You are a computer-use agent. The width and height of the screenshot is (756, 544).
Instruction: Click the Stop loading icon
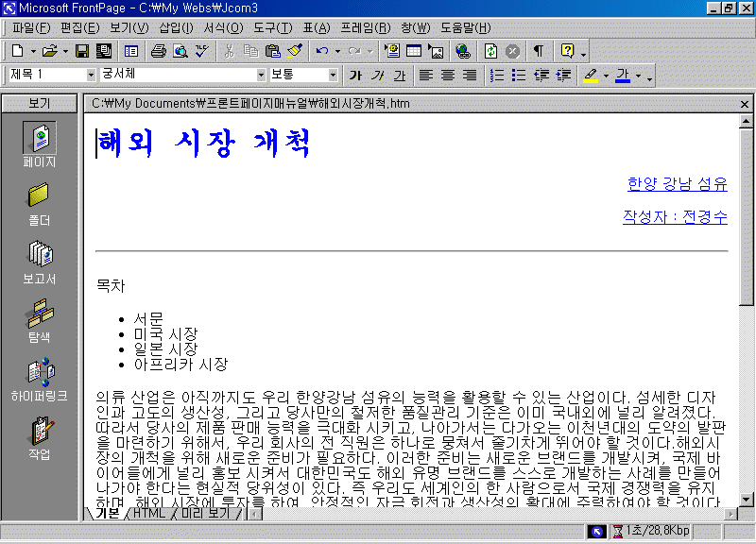coord(512,51)
